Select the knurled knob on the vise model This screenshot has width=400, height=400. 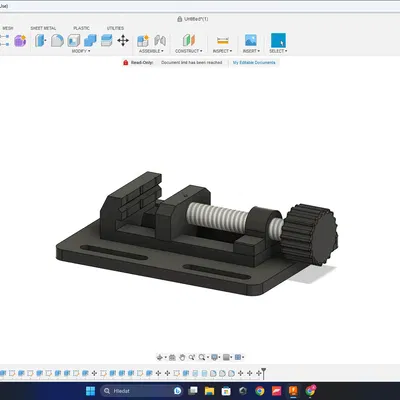pyautogui.click(x=309, y=234)
